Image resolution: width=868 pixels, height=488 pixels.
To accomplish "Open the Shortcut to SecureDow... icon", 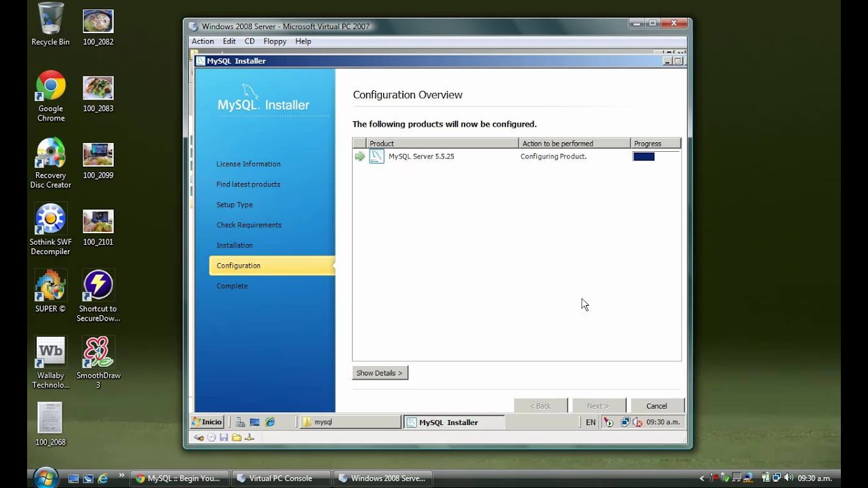I will (x=98, y=296).
